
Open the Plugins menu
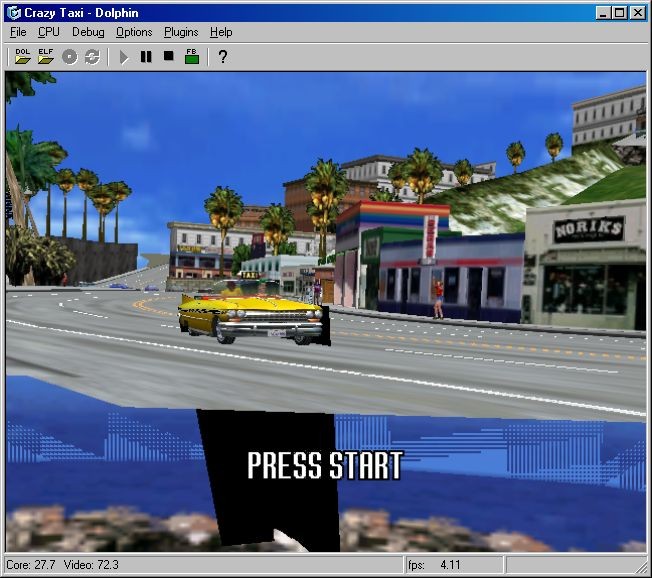click(x=181, y=32)
